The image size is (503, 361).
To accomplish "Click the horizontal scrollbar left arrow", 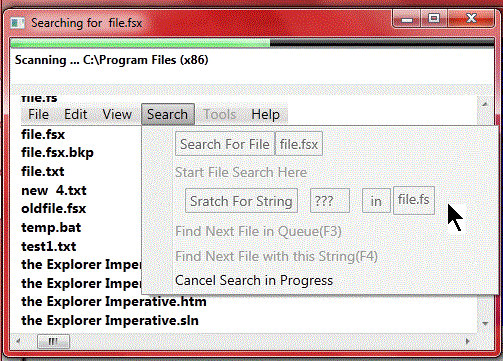I will [x=18, y=341].
